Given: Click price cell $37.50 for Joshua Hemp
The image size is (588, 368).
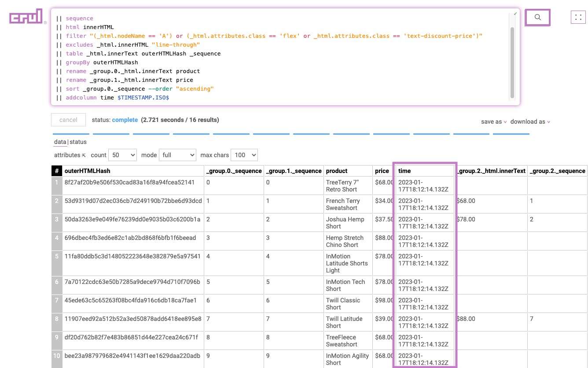Looking at the screenshot, I should 383,223.
